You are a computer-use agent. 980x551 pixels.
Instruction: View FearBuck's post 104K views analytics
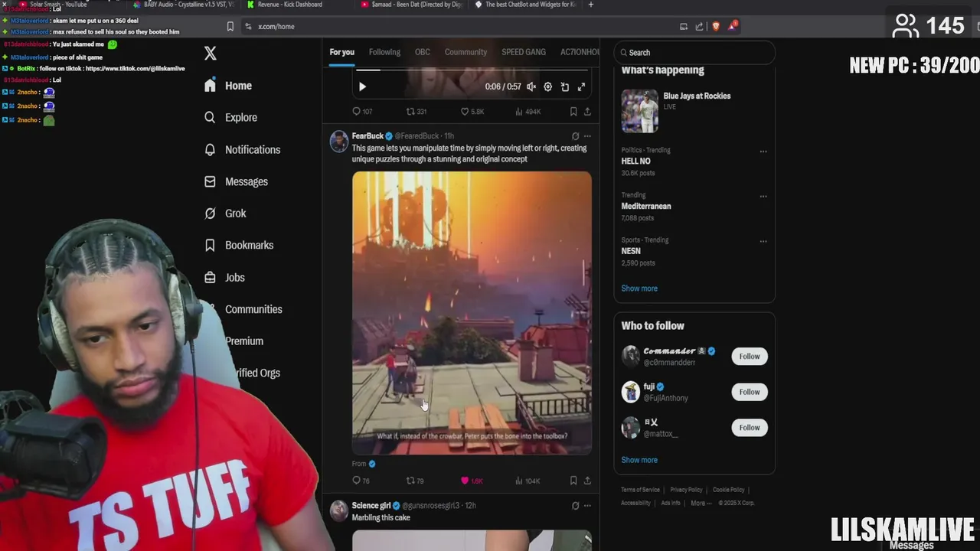click(x=528, y=481)
